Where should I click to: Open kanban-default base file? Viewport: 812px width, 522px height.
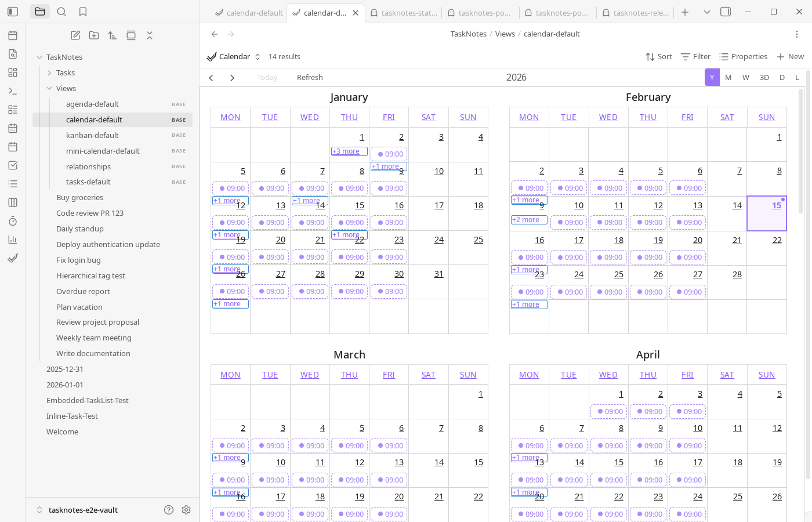tap(92, 135)
